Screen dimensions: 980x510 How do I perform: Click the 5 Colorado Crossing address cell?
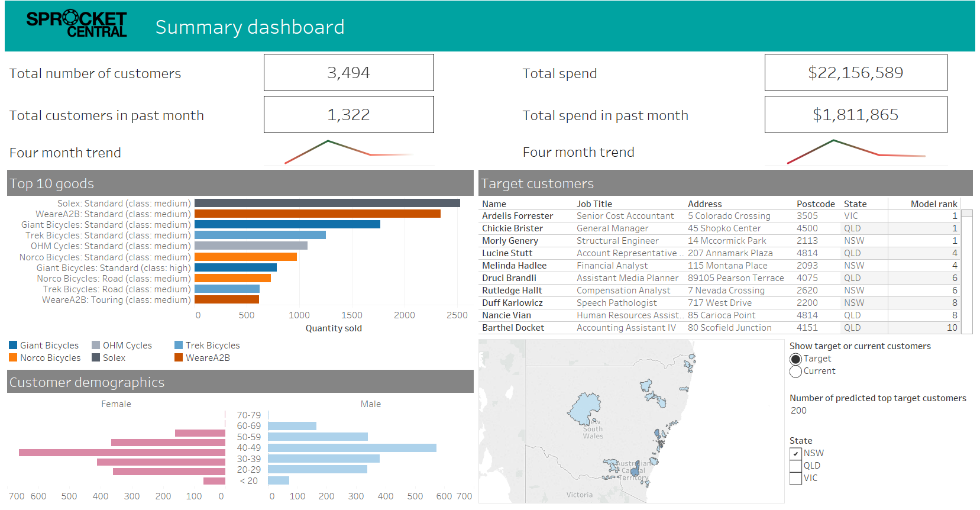coord(729,216)
